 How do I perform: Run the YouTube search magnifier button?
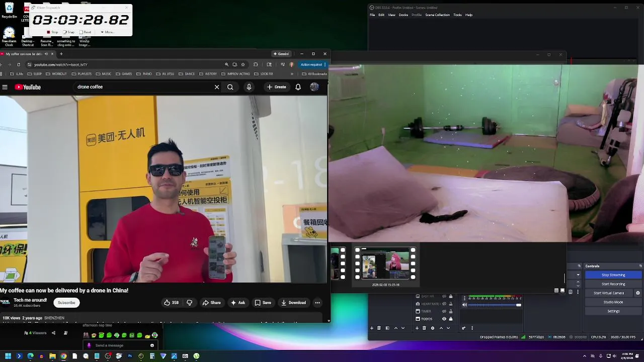pos(230,87)
